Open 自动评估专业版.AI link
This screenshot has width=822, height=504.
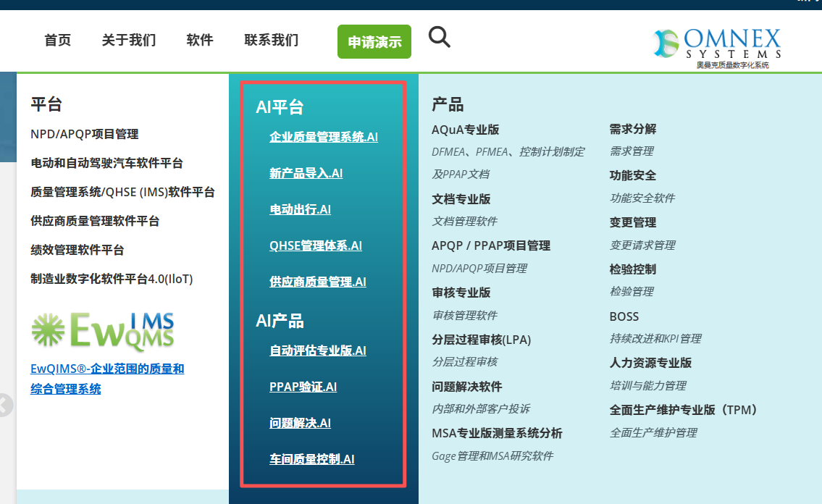[x=318, y=350]
